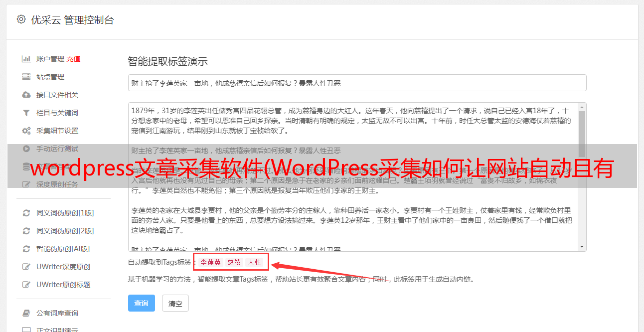Click the refresh icon beside 同义词伪原创[1版]

pos(26,213)
